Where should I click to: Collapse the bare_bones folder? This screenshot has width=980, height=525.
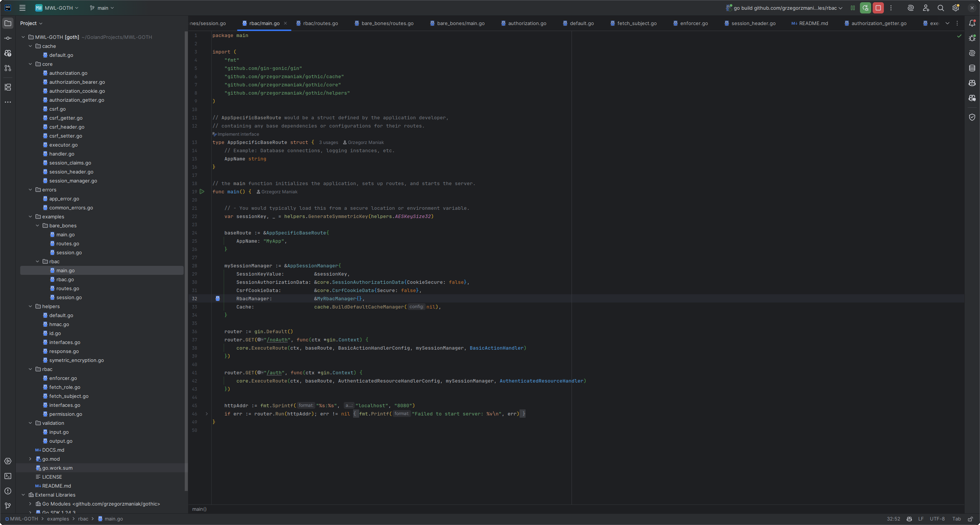point(38,225)
